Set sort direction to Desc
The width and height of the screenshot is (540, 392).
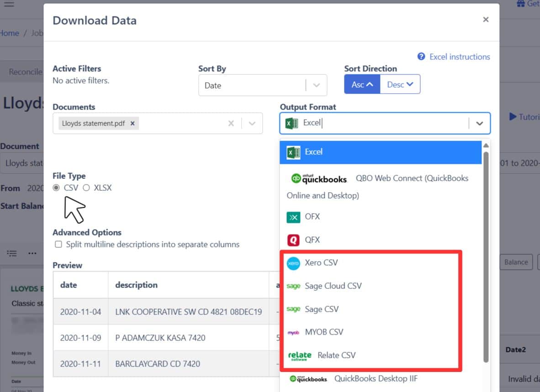400,84
